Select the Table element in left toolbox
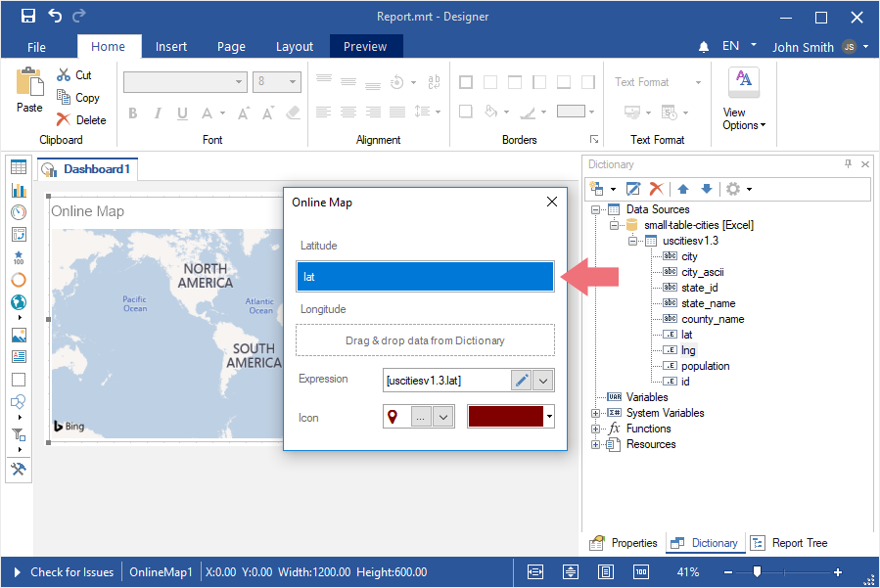Screen dimensions: 880x588 (19, 167)
